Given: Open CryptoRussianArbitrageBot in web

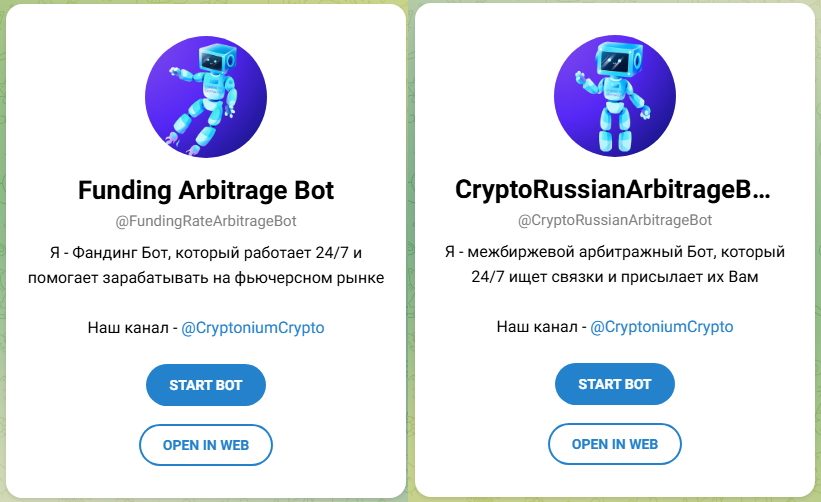Looking at the screenshot, I should coord(615,444).
